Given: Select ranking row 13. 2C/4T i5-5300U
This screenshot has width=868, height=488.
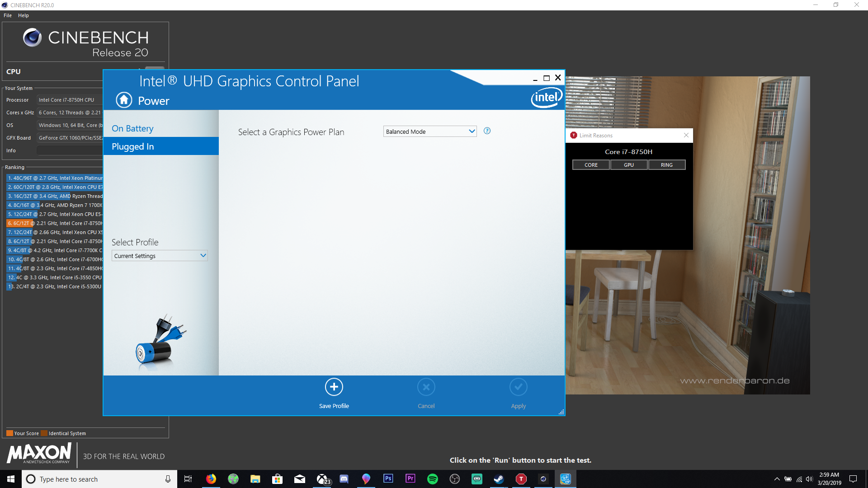Looking at the screenshot, I should [x=55, y=286].
